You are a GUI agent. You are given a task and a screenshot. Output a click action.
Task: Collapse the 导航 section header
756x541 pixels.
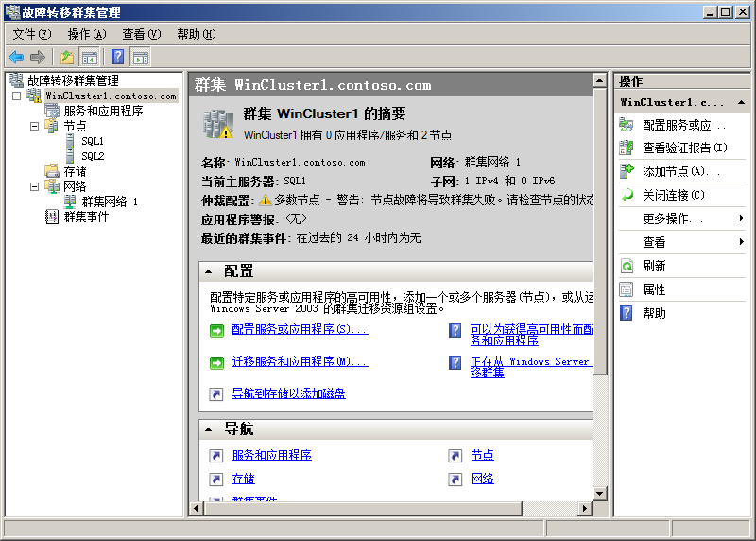click(x=209, y=429)
